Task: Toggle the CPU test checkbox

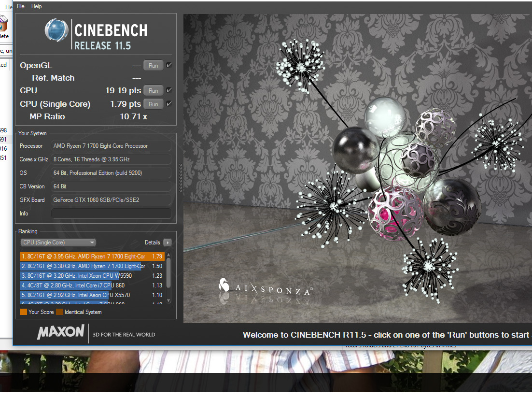Action: (x=169, y=90)
